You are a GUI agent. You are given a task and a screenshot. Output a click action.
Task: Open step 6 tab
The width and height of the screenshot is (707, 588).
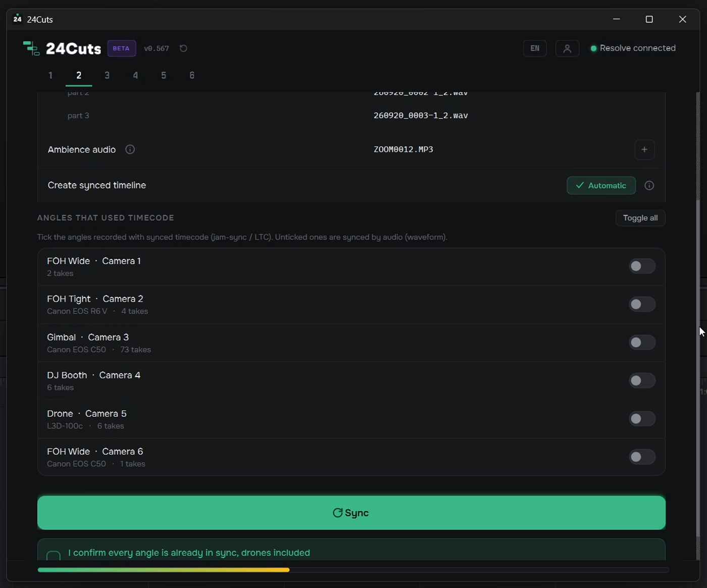[x=192, y=75]
